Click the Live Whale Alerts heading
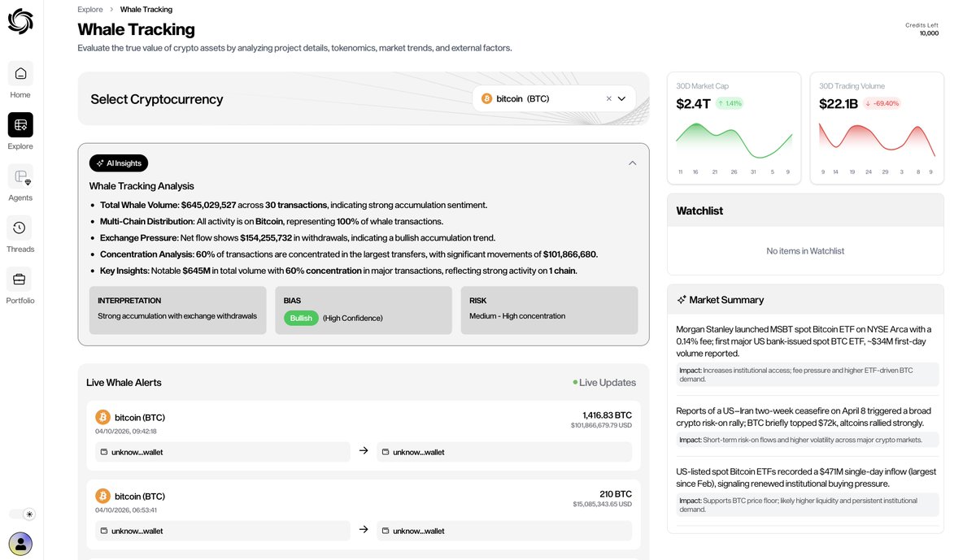Image resolution: width=976 pixels, height=560 pixels. (x=124, y=382)
